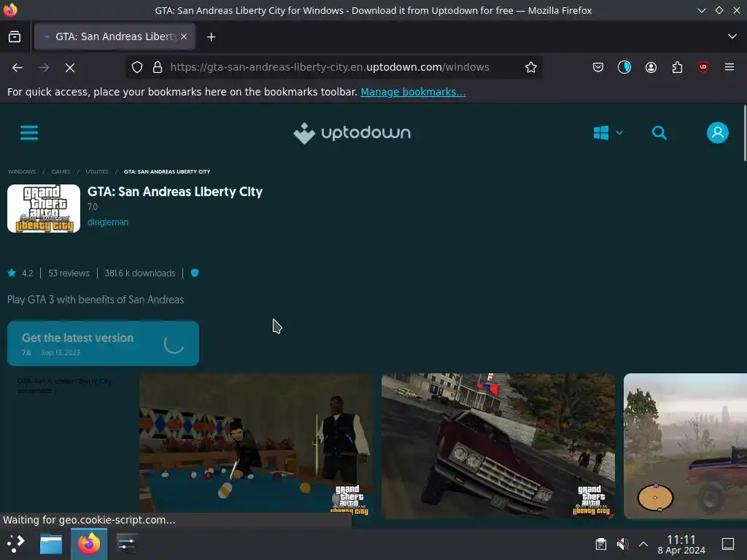The image size is (747, 560).
Task: Click the 4.2 star rating
Action: (20, 273)
